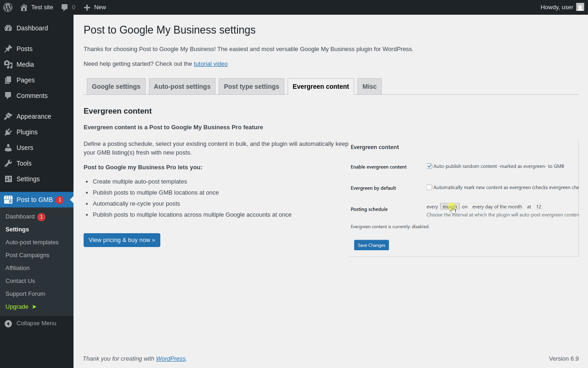Open Post Campaigns in the submenu
588x368 pixels.
click(x=27, y=255)
